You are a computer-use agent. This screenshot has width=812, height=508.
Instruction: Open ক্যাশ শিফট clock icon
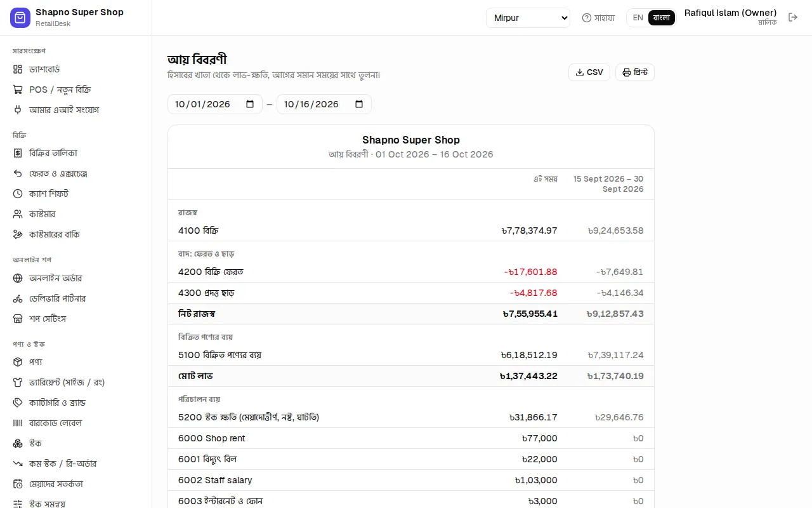click(x=18, y=194)
